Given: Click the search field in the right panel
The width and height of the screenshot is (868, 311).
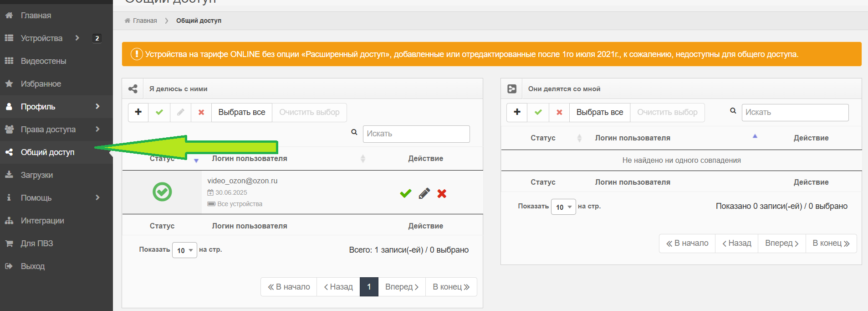Looking at the screenshot, I should (795, 113).
